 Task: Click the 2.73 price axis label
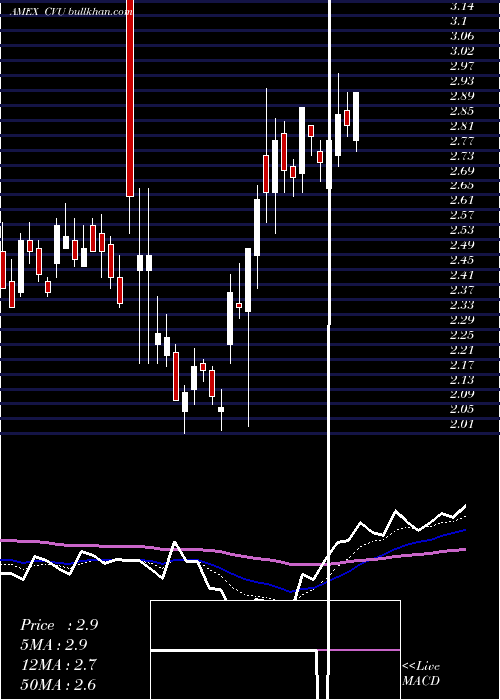point(462,156)
